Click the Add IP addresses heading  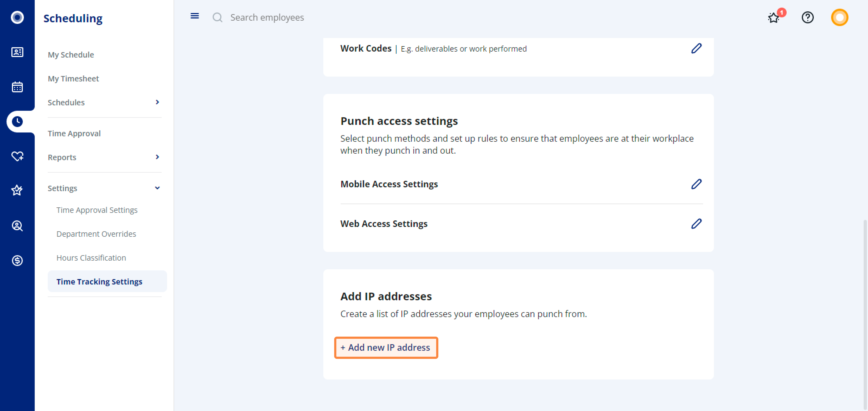click(x=386, y=296)
